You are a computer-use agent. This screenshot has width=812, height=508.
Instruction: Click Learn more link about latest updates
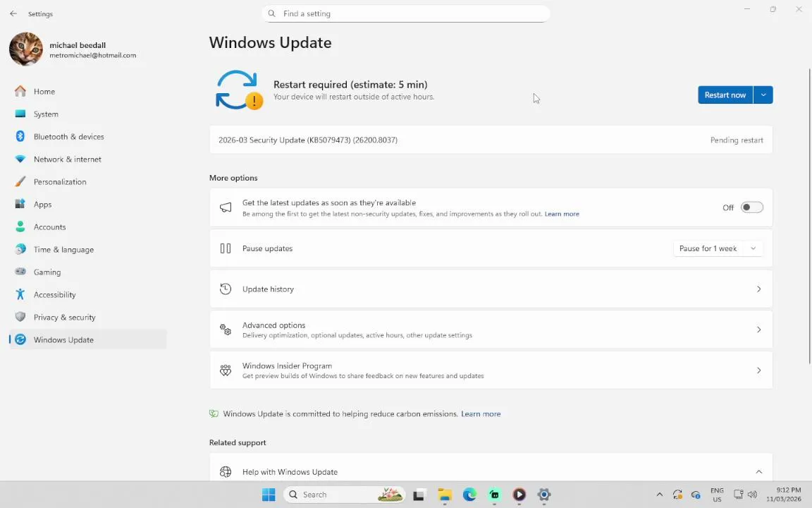562,214
